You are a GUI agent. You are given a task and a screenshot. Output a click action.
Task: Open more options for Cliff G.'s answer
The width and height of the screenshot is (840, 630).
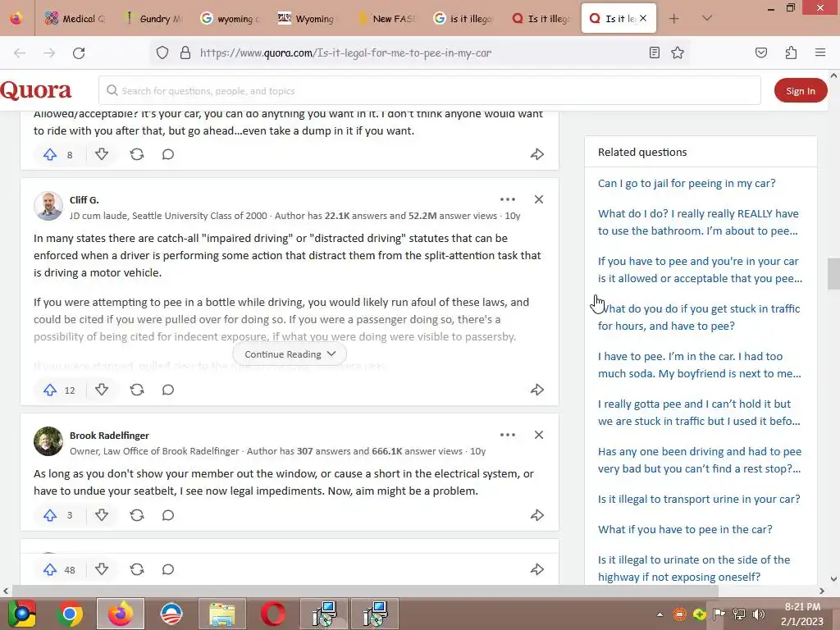coord(508,199)
